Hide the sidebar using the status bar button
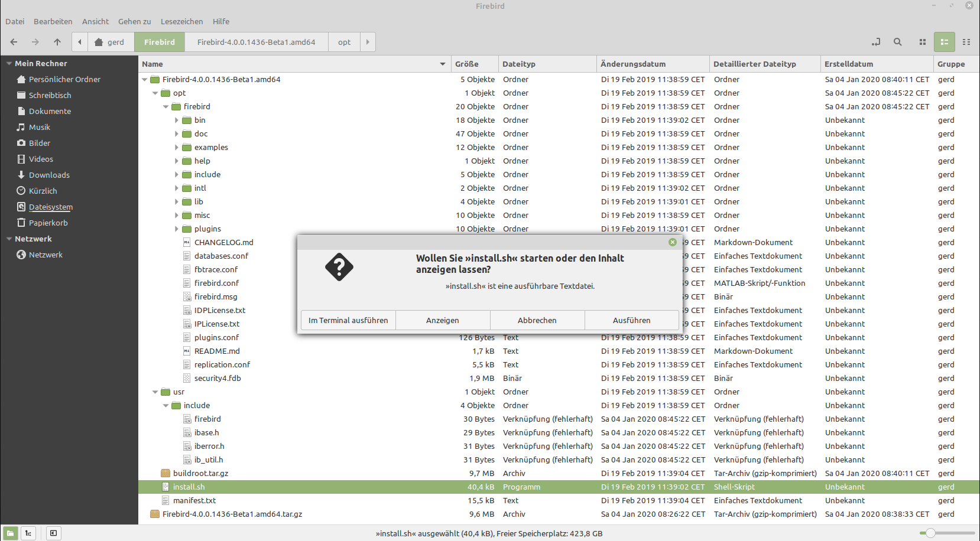980x541 pixels. [53, 533]
